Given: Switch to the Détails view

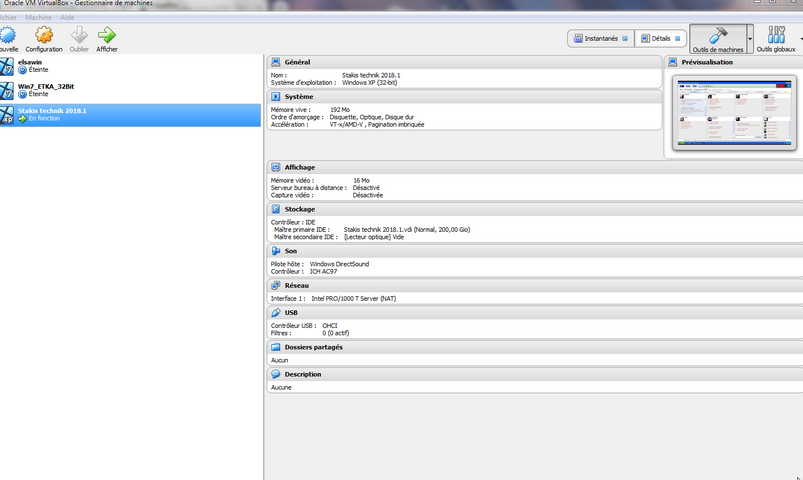Looking at the screenshot, I should (x=661, y=38).
